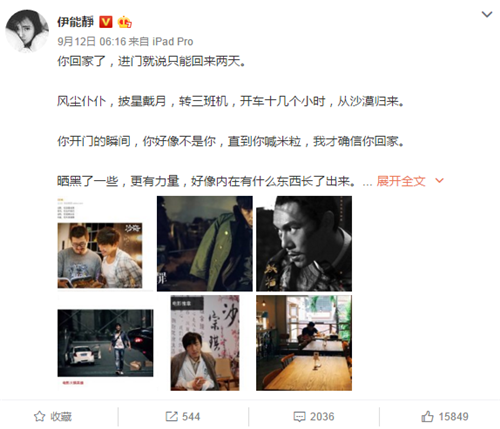Click the post timestamp 9月12日 06:16
This screenshot has width=500, height=429.
click(92, 42)
